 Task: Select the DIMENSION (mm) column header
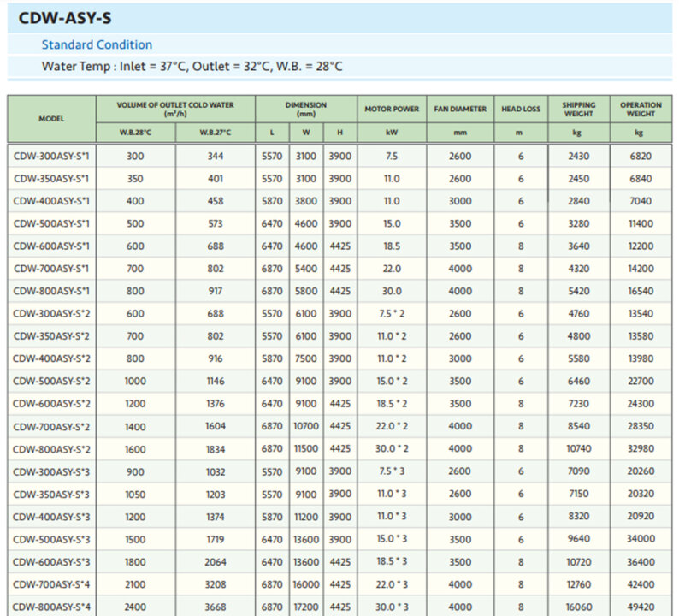[306, 109]
